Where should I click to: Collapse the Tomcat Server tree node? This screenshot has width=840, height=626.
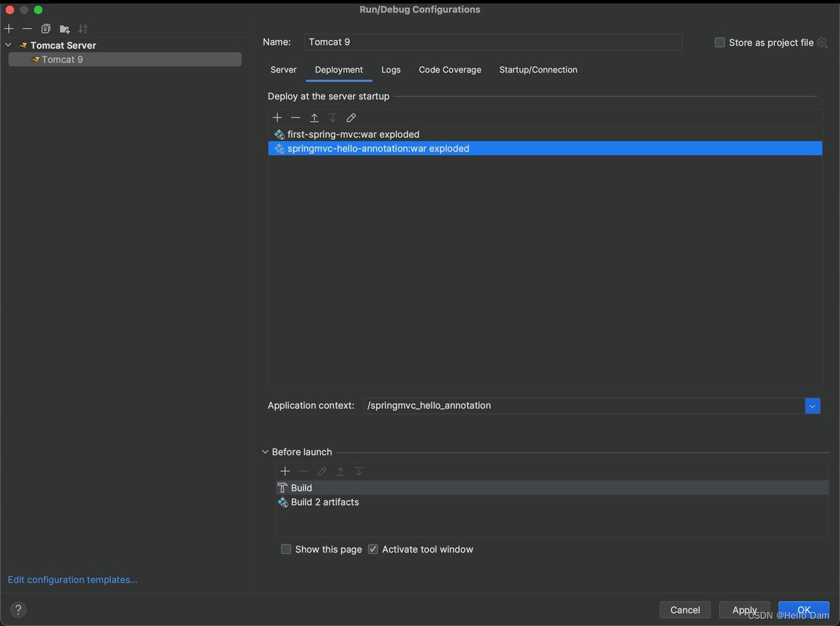click(9, 45)
